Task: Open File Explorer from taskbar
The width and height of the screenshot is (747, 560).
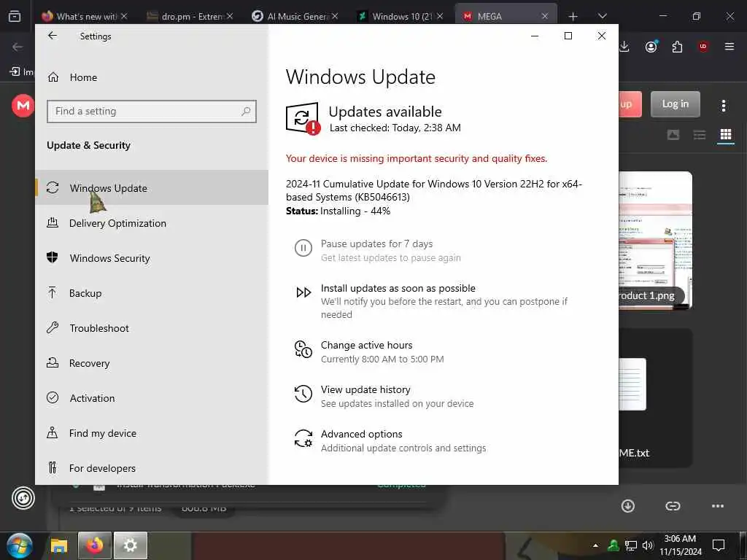Action: click(59, 545)
